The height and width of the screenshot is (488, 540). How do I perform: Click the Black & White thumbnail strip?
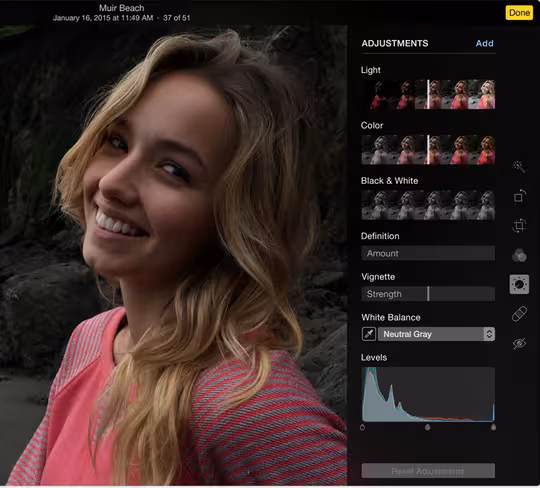[x=428, y=205]
